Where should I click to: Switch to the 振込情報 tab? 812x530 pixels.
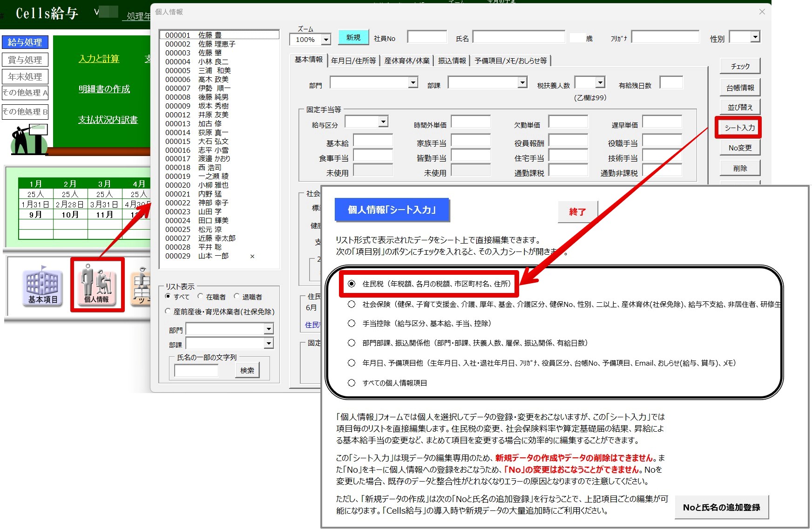coord(452,61)
